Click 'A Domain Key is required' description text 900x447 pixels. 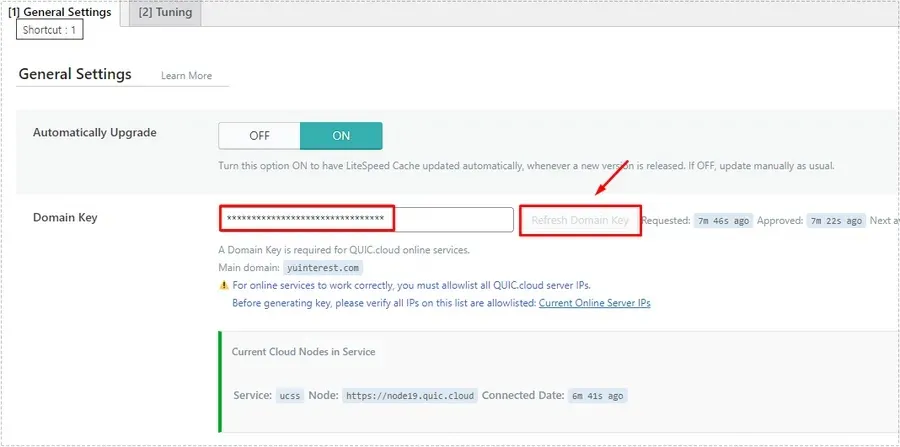pyautogui.click(x=344, y=250)
